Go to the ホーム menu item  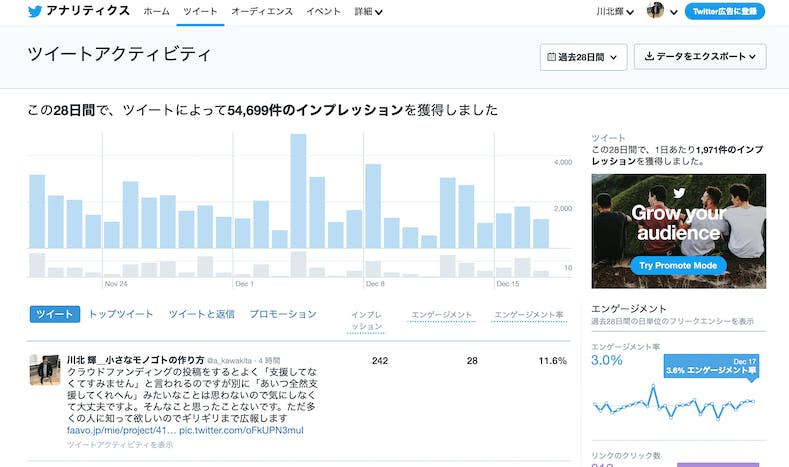pyautogui.click(x=156, y=11)
